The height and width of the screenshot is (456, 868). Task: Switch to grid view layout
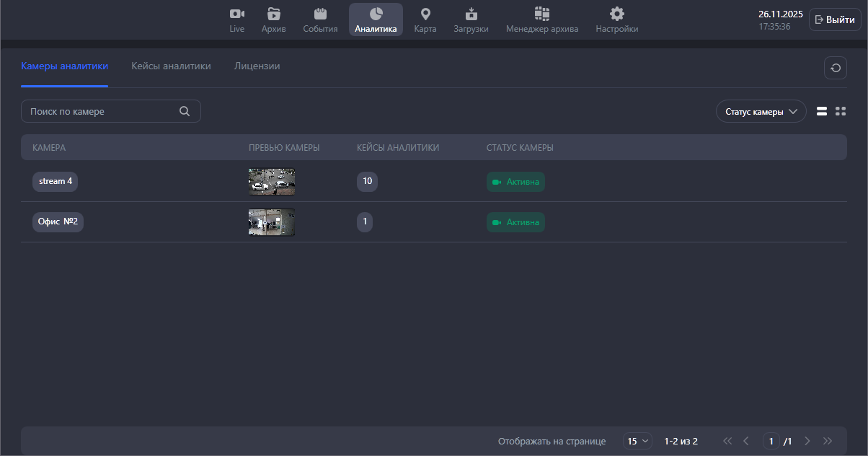[x=841, y=111]
